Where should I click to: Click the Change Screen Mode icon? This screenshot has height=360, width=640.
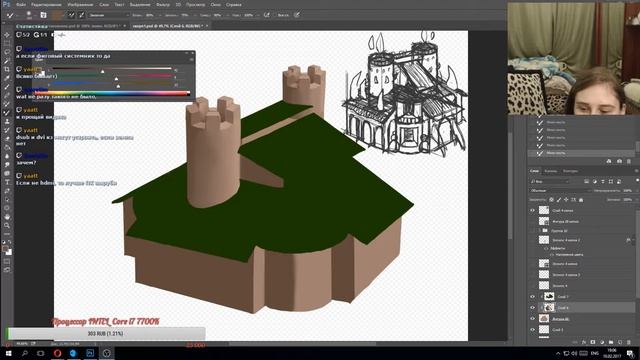point(7,270)
